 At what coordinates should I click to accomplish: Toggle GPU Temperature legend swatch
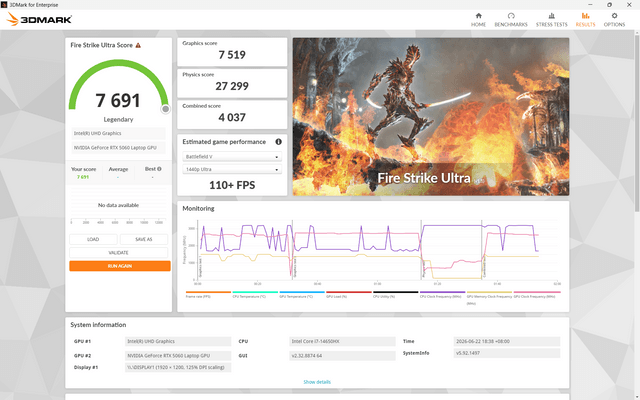[x=302, y=292]
